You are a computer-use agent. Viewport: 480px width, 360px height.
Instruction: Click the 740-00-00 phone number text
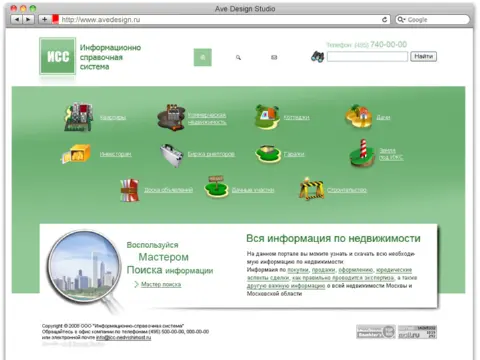point(388,44)
